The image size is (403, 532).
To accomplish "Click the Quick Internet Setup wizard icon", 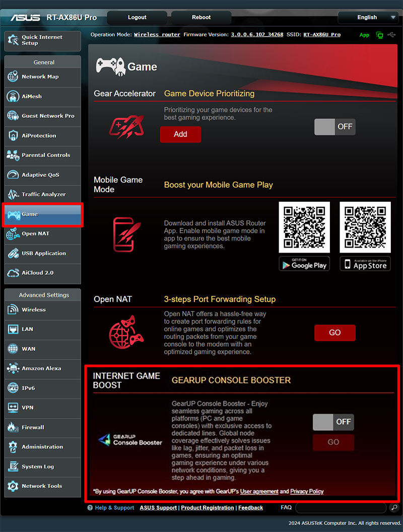I will tap(13, 40).
